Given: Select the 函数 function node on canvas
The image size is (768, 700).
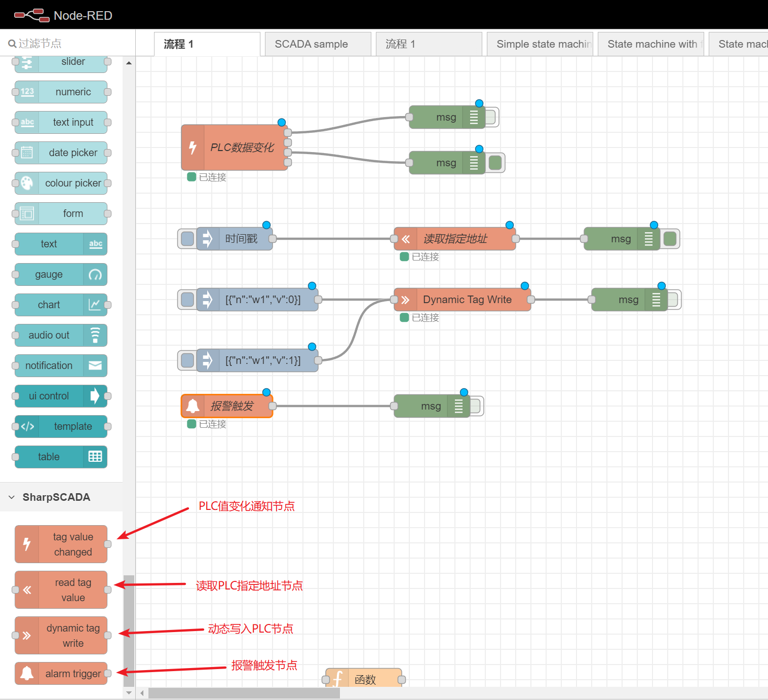Looking at the screenshot, I should tap(364, 678).
